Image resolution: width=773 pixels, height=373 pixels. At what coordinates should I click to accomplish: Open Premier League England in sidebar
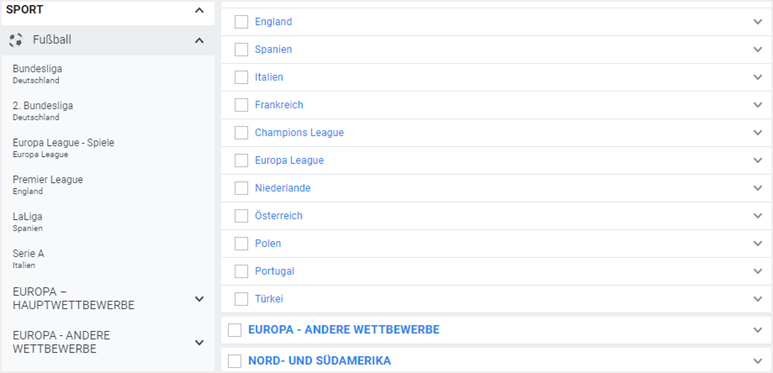[x=48, y=185]
